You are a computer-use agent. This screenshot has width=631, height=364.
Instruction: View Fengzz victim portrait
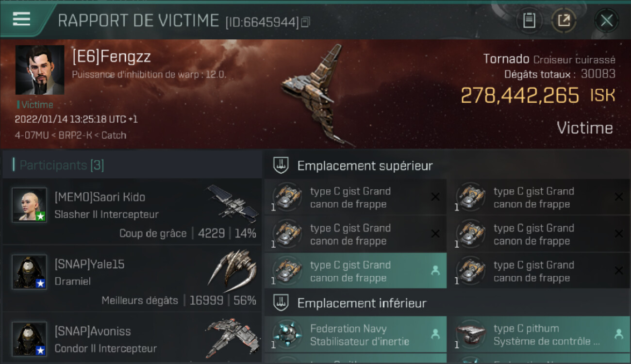(x=40, y=70)
